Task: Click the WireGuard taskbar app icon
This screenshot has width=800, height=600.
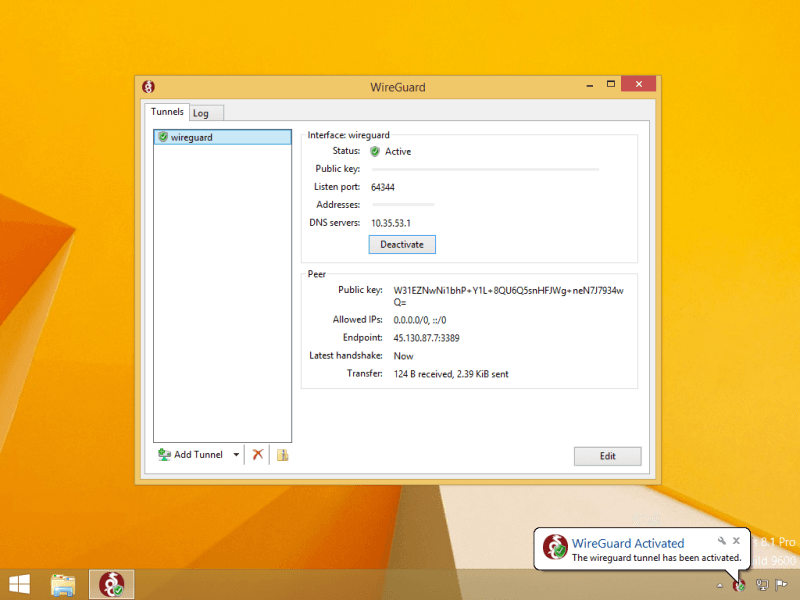Action: pyautogui.click(x=111, y=584)
